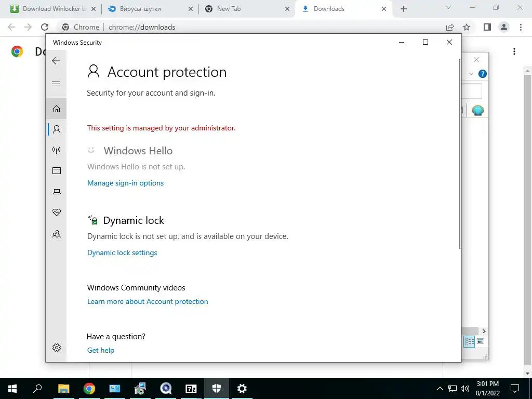Open Settings gear on taskbar
532x399 pixels.
pos(242,389)
